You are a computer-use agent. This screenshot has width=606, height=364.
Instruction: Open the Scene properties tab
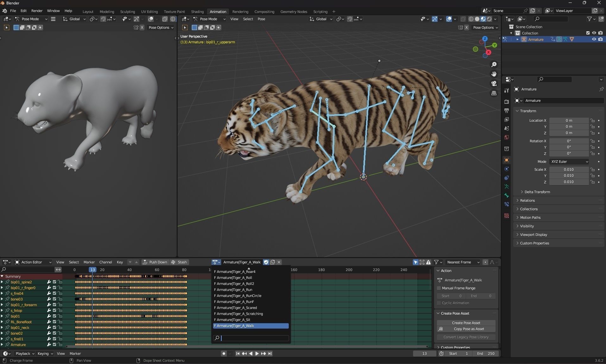[x=507, y=128]
